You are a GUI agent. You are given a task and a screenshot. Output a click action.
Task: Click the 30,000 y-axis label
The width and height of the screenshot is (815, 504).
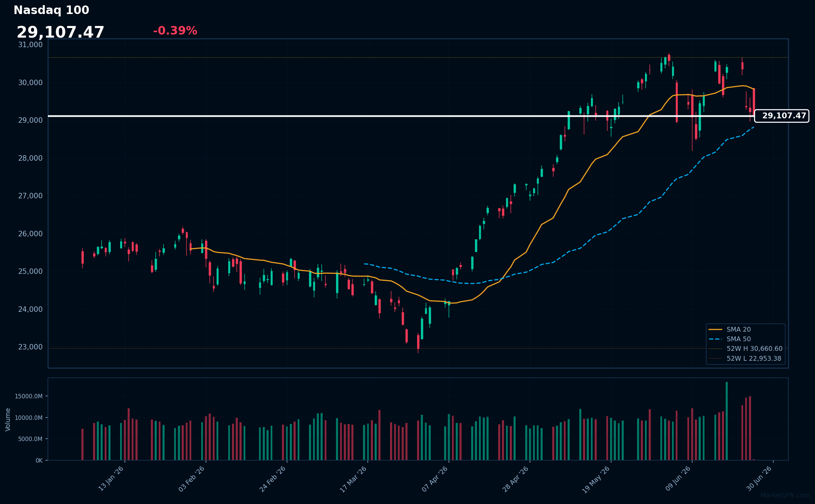click(30, 82)
